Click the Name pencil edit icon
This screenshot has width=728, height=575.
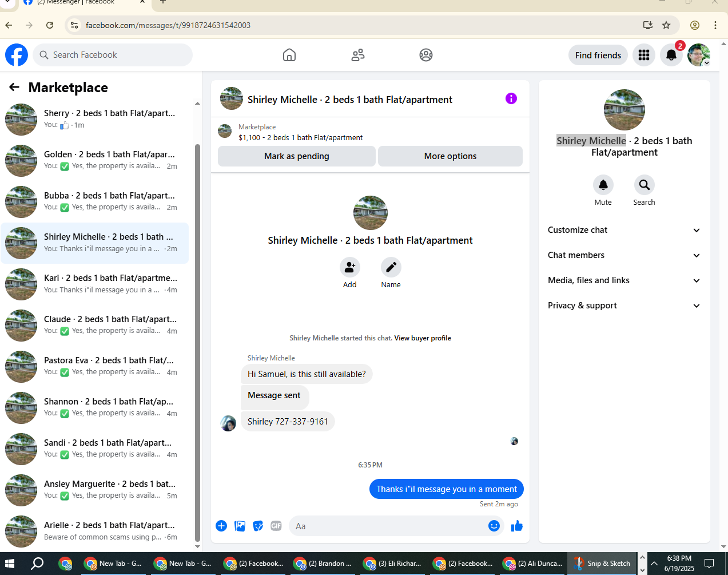pos(391,267)
